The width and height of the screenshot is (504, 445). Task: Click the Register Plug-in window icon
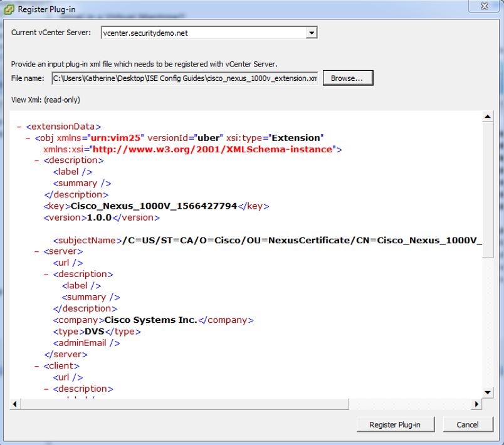click(x=9, y=9)
